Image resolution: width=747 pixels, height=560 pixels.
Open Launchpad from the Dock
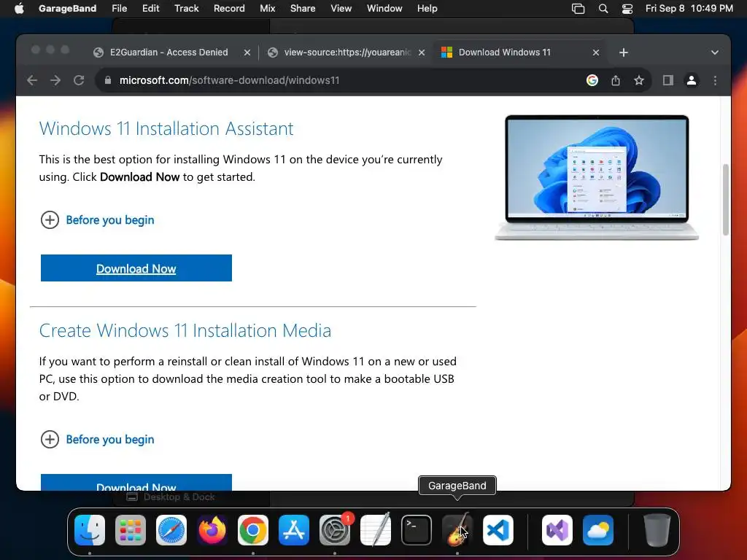pyautogui.click(x=131, y=529)
